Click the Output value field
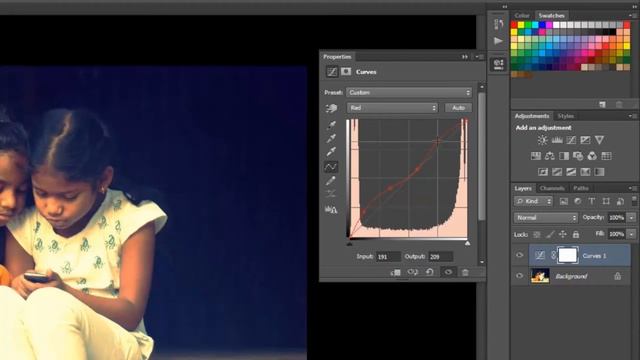Screen dimensions: 640x360 coord(440,257)
